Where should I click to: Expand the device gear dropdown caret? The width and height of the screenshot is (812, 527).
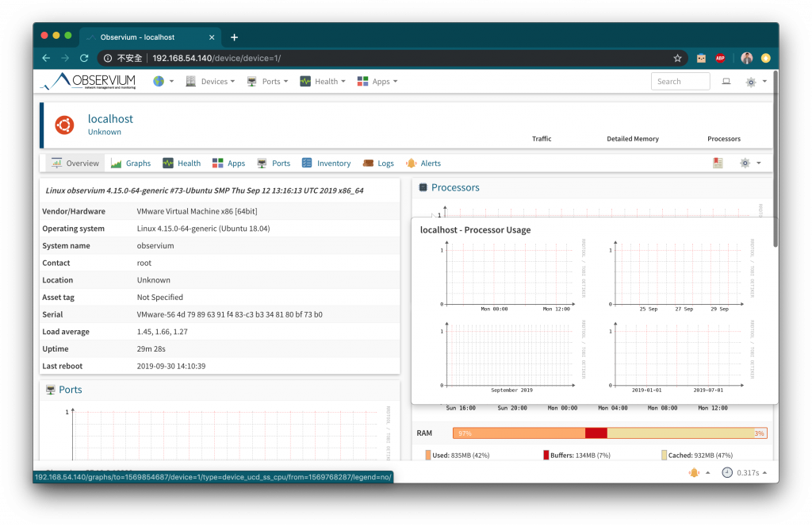click(759, 163)
